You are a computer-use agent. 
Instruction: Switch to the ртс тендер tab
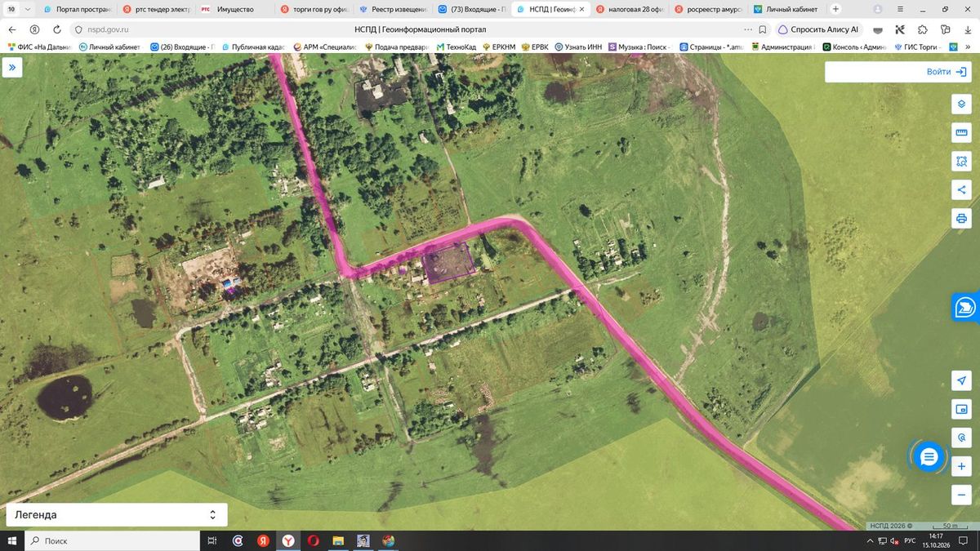(155, 9)
